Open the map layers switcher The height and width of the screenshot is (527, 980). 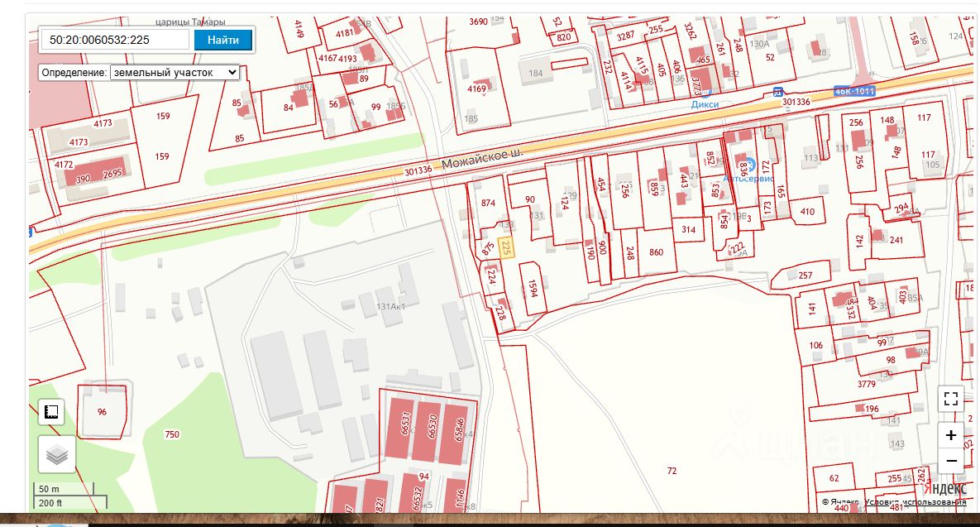click(56, 454)
